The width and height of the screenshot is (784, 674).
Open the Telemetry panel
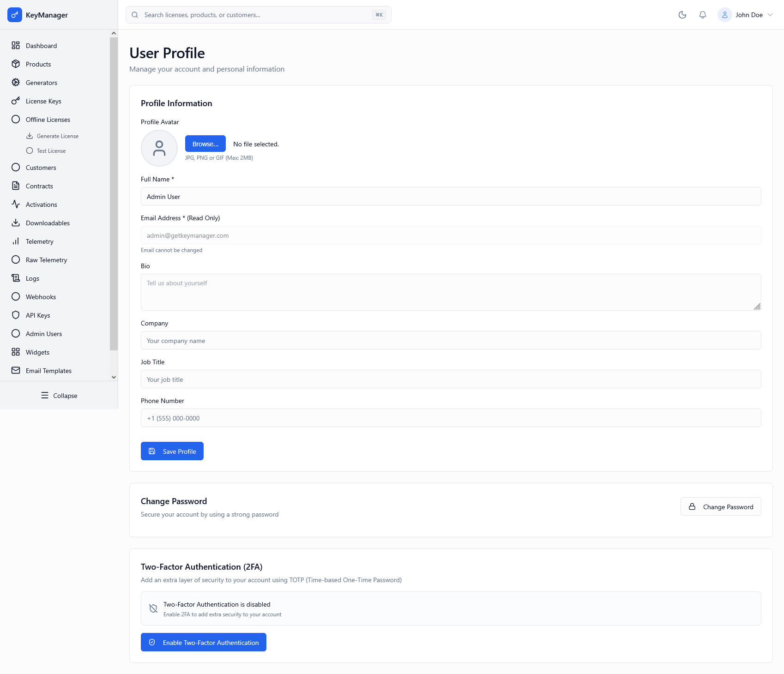pos(39,241)
